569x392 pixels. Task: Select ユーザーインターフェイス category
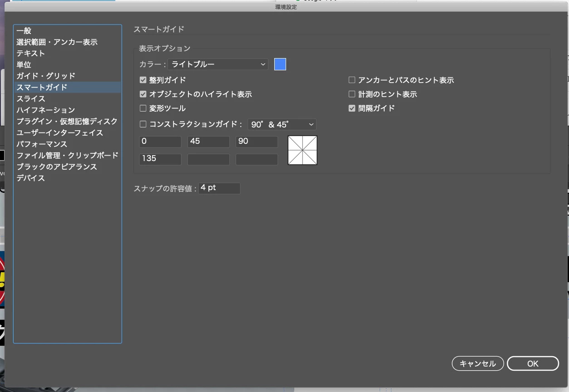click(67, 133)
